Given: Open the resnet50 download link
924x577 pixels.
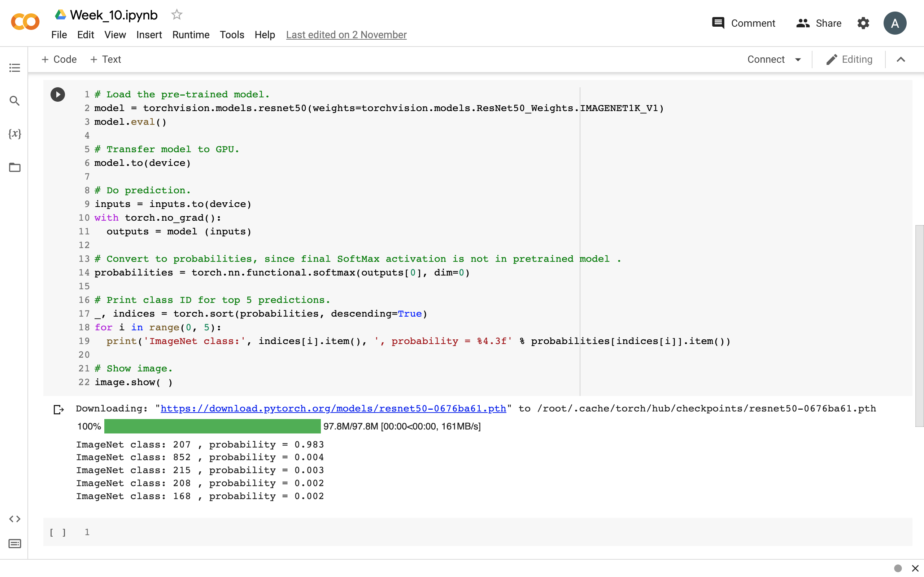Looking at the screenshot, I should (x=333, y=408).
